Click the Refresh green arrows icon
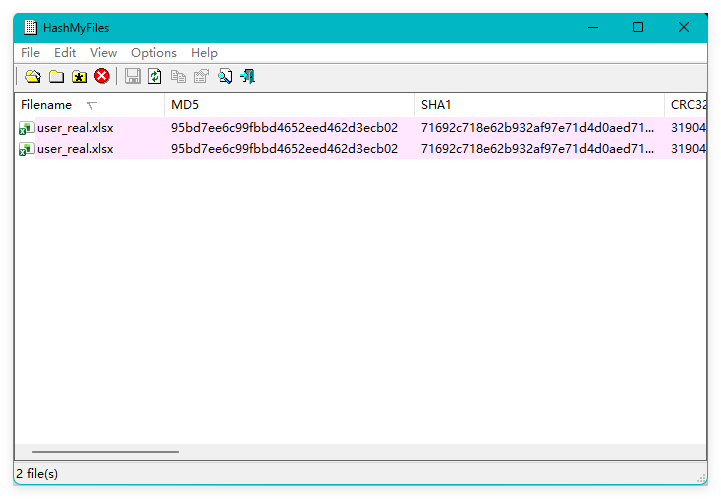 155,76
